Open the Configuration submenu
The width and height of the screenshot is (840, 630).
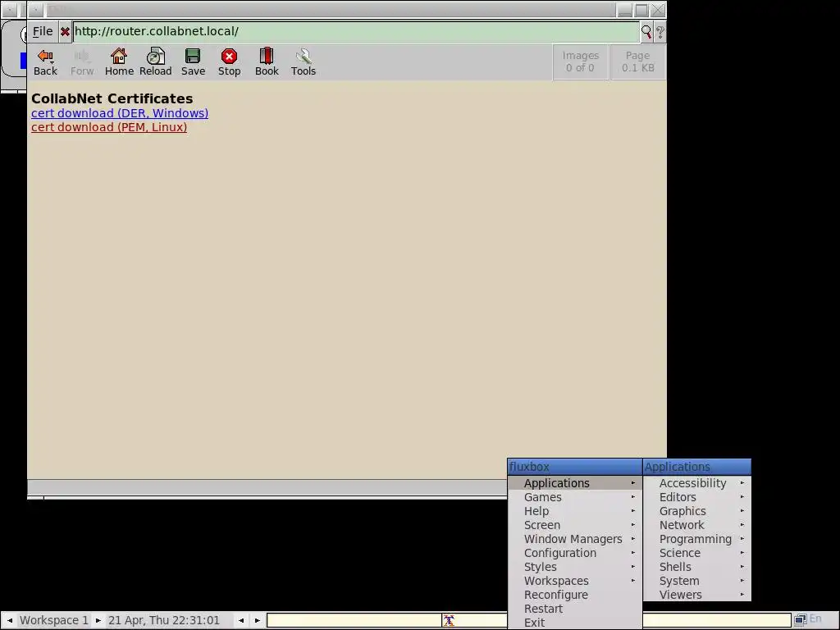575,553
